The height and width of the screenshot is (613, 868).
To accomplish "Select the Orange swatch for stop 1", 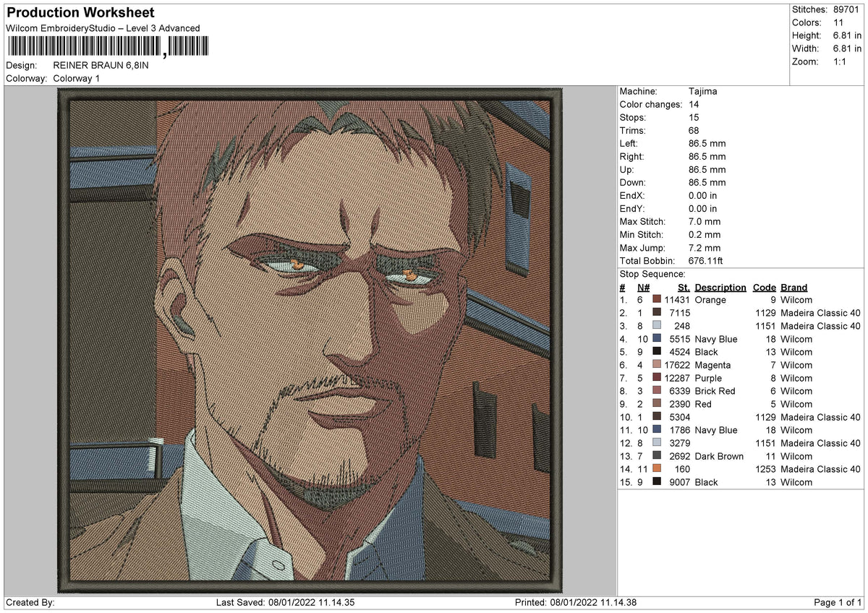I will [657, 299].
